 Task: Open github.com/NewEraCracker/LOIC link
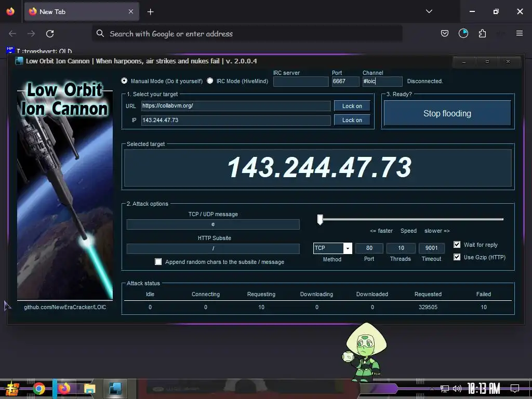(x=65, y=307)
